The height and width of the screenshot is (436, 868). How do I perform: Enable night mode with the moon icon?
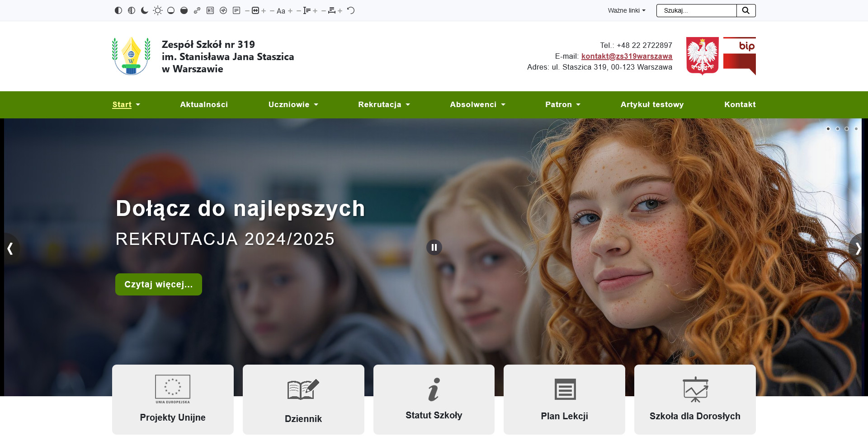click(x=144, y=10)
